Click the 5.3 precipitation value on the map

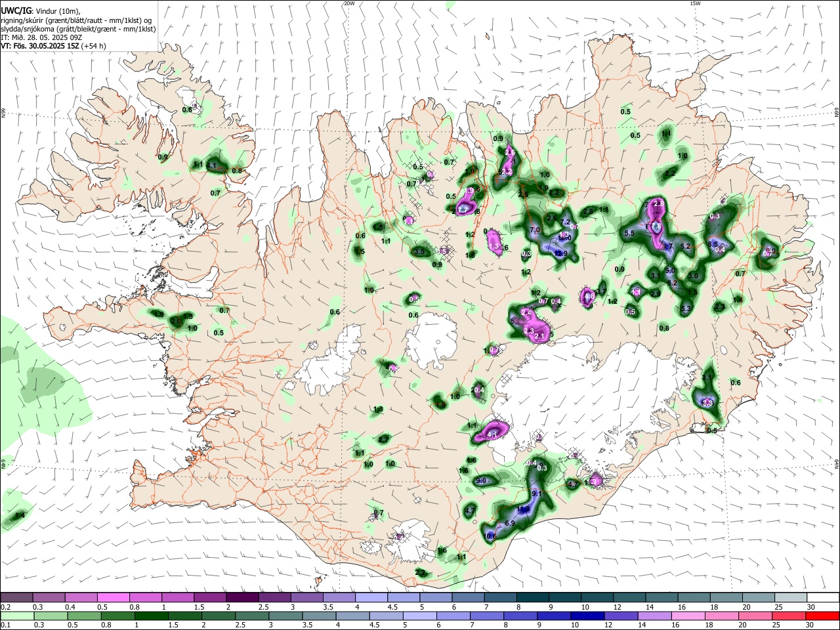click(x=686, y=308)
